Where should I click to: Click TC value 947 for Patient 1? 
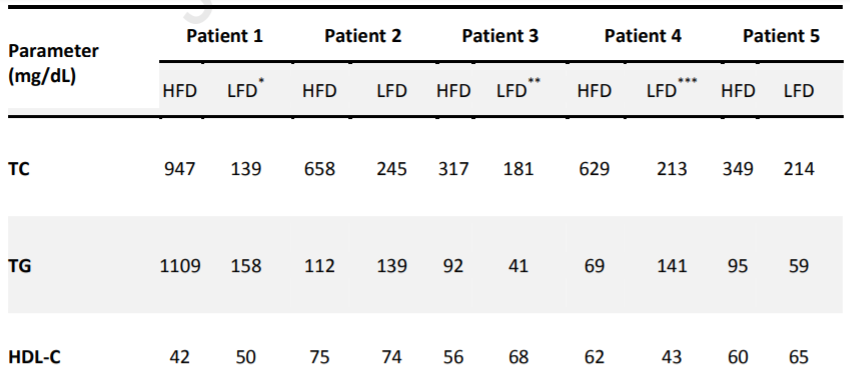(x=179, y=169)
